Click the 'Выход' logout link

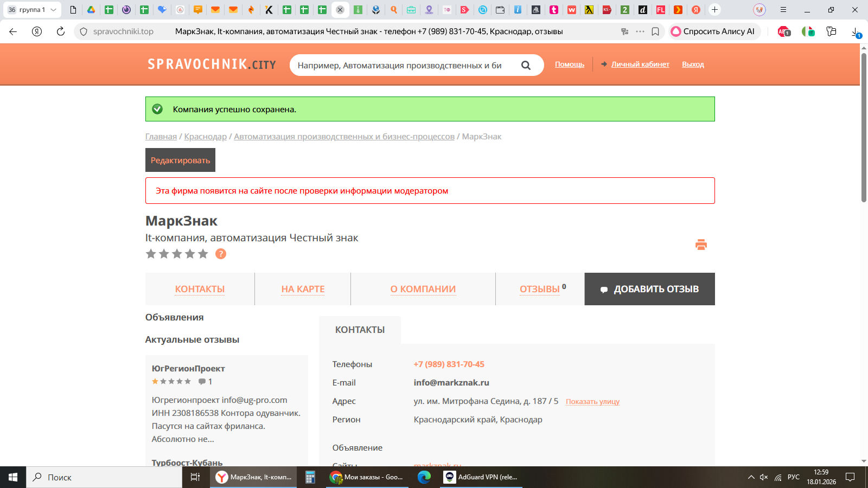(x=693, y=64)
